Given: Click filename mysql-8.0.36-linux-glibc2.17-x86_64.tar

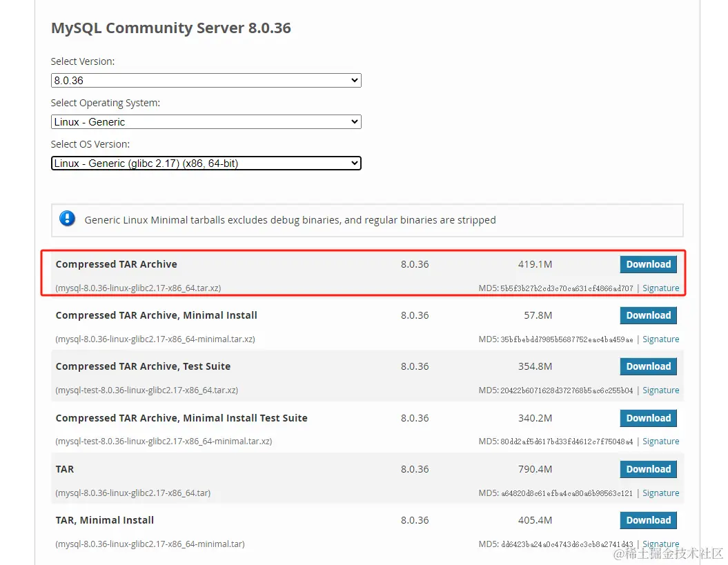Looking at the screenshot, I should tap(132, 493).
